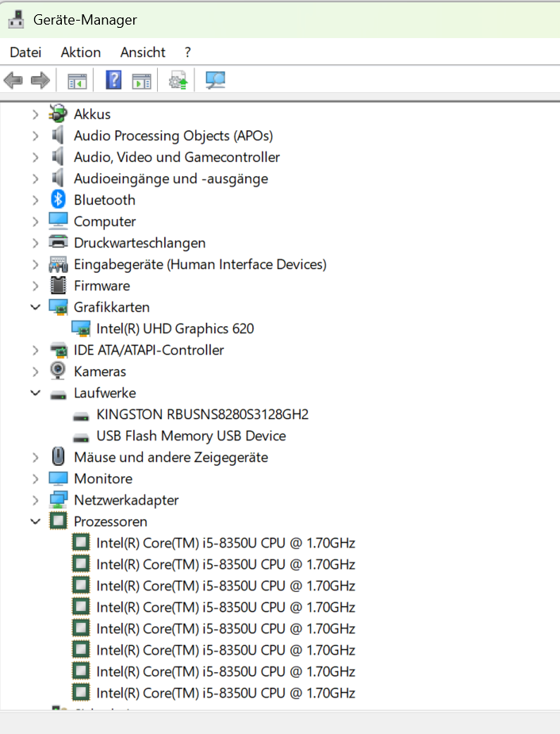The width and height of the screenshot is (560, 734).
Task: Expand the Bluetooth node
Action: click(35, 200)
